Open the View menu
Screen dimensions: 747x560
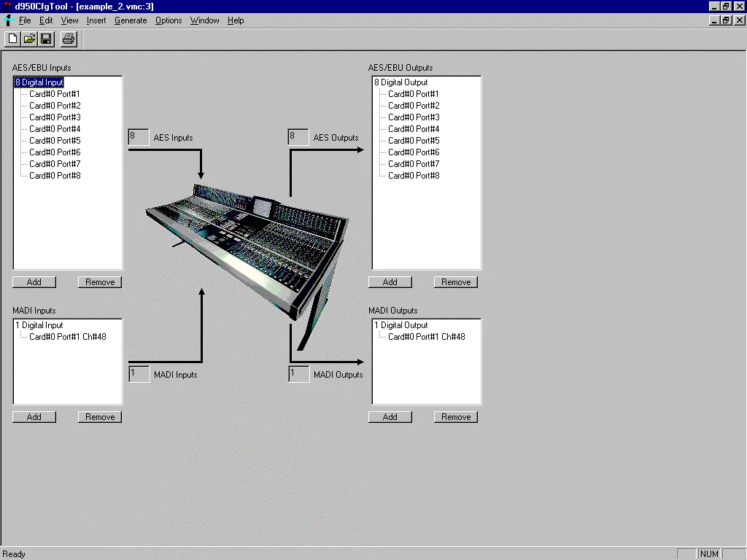pyautogui.click(x=69, y=20)
